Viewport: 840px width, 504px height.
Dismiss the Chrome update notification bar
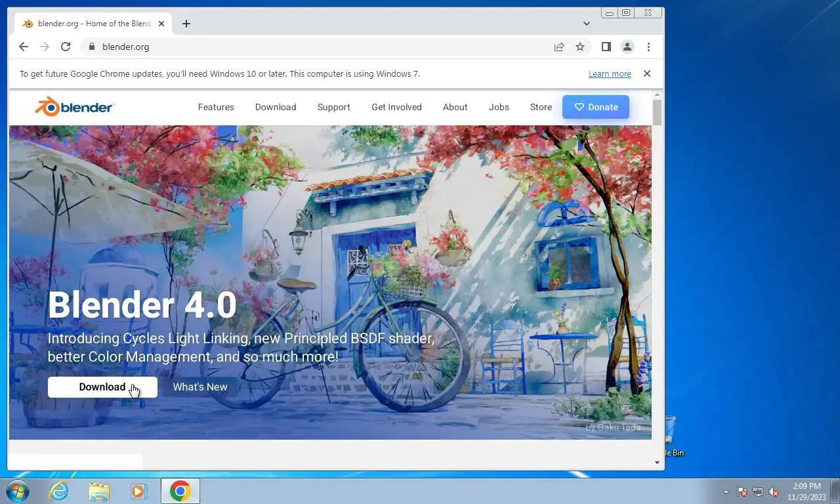647,73
